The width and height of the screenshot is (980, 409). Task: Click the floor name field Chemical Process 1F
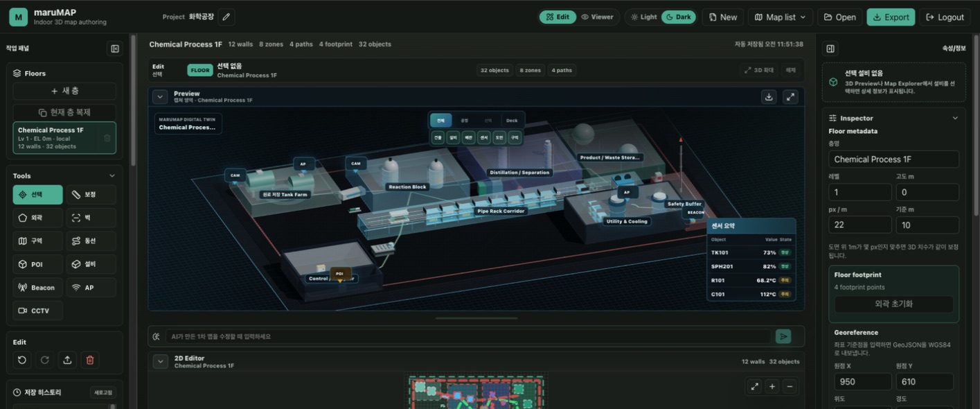pyautogui.click(x=893, y=159)
